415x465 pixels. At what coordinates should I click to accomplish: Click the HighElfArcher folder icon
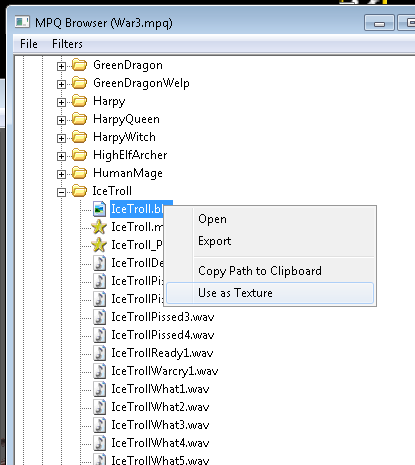[x=79, y=155]
